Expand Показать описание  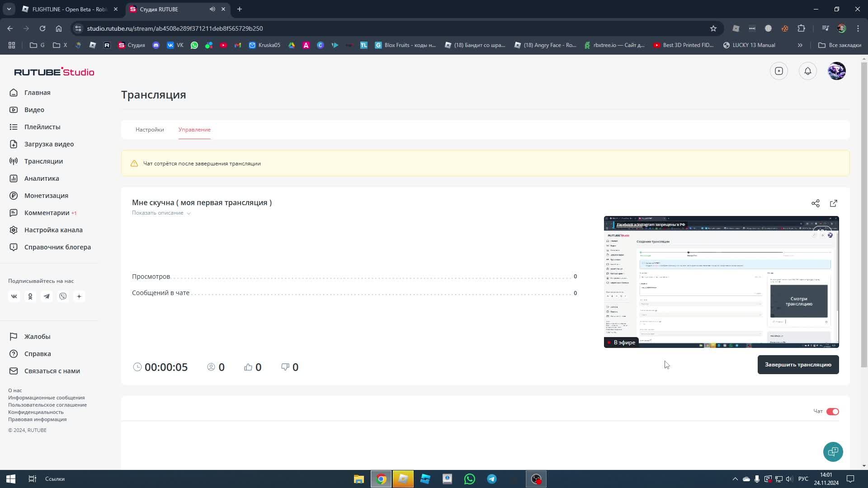click(161, 213)
